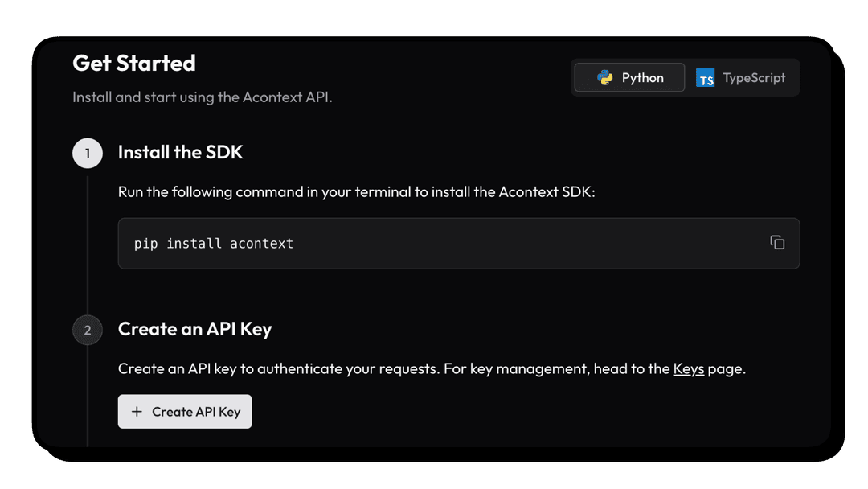Select the Python logo icon
This screenshot has width=868, height=489.
coord(605,77)
